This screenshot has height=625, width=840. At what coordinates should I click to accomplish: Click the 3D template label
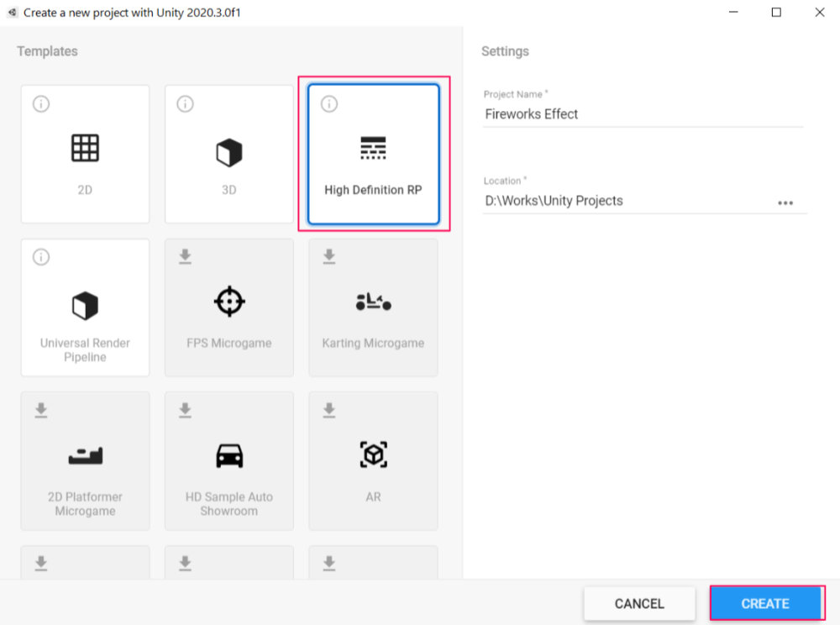(228, 190)
